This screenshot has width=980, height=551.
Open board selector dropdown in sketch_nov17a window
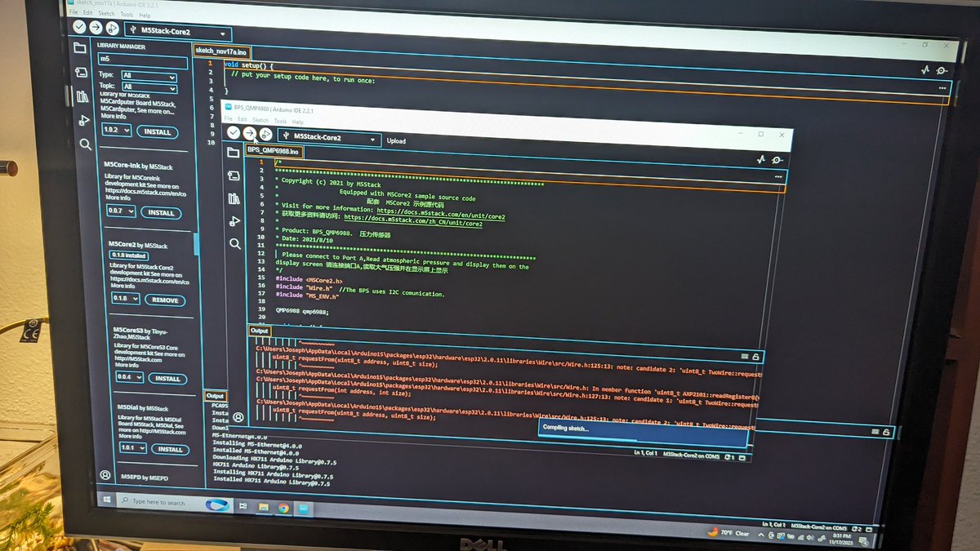pos(180,33)
